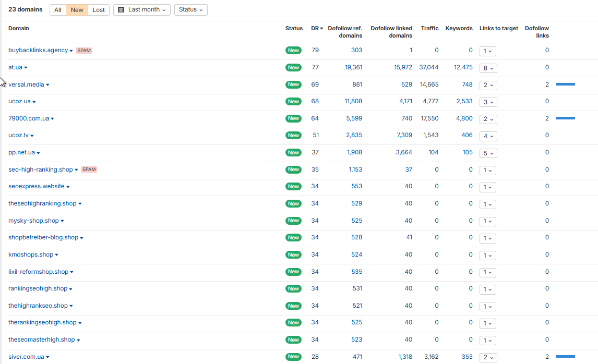Open links to target dropdown for buybacklinks.agency
Screen dimensions: 598x364
[x=488, y=51]
